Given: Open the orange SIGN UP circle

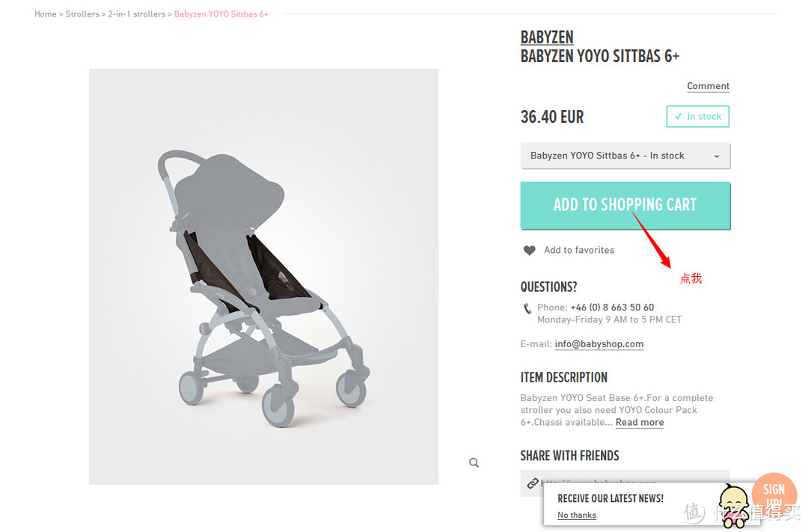Looking at the screenshot, I should point(774,494).
